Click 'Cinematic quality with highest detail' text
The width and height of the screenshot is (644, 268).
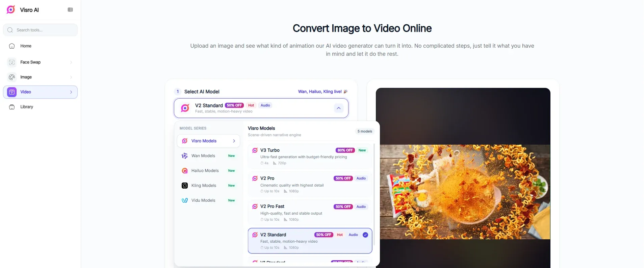coord(292,185)
